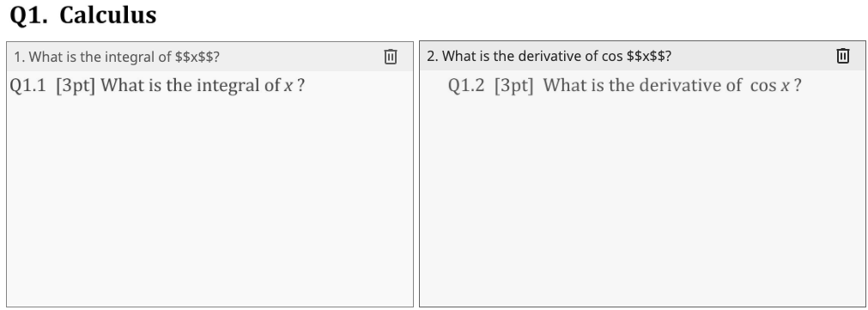Screen dimensions: 868x310
Task: Click the italic x in Q1.1 preview
Action: coord(288,87)
